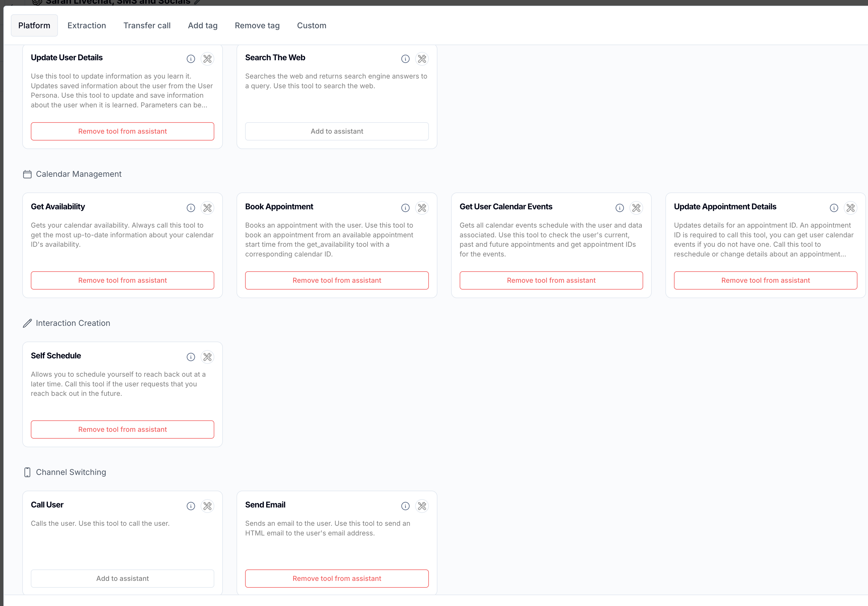Remove Self Schedule tool from assistant
The width and height of the screenshot is (868, 606).
pyautogui.click(x=122, y=429)
